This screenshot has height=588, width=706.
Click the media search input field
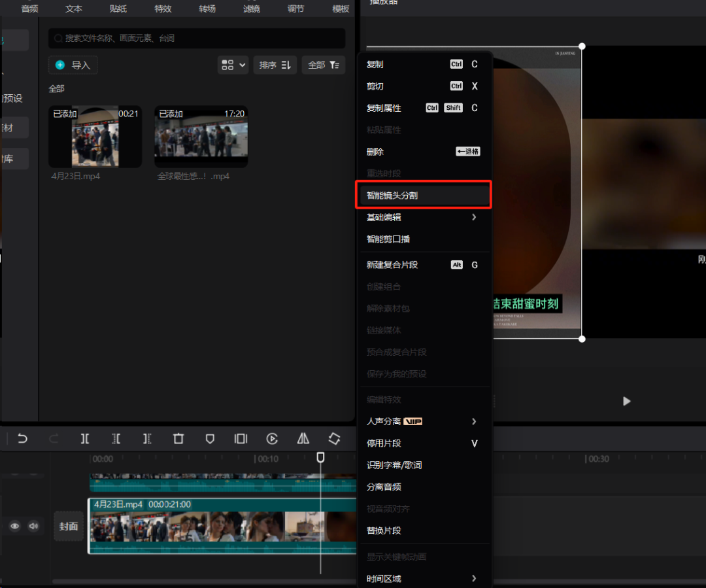[196, 39]
